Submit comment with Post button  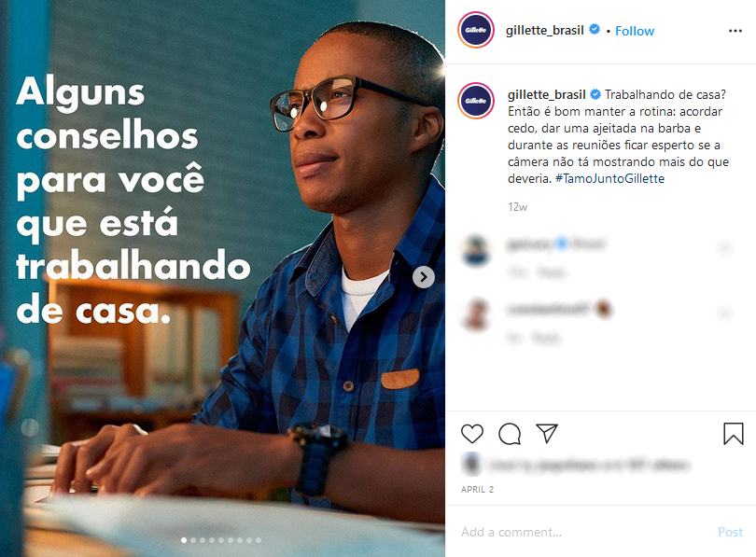click(730, 532)
